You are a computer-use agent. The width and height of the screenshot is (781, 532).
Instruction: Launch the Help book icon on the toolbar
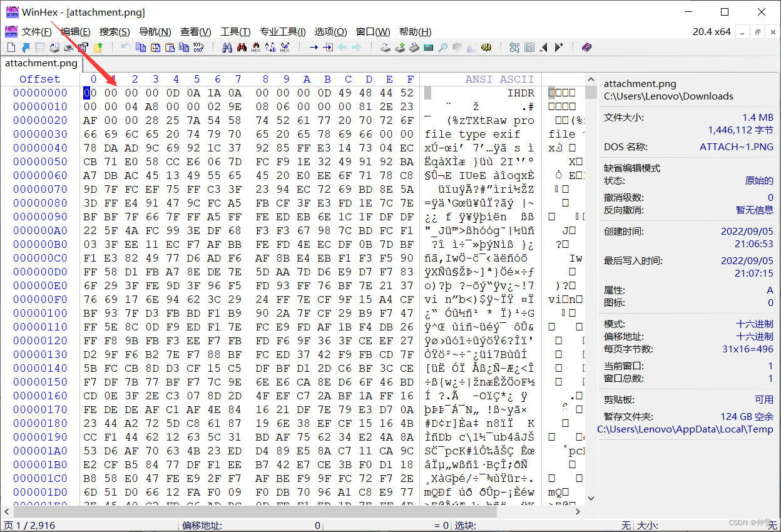(587, 48)
